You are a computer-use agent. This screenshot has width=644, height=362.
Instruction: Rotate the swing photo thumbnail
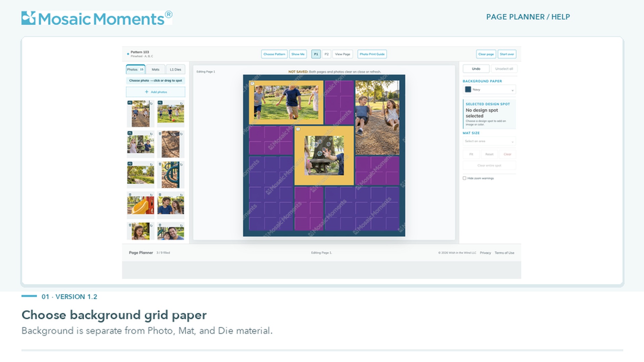[x=151, y=103]
